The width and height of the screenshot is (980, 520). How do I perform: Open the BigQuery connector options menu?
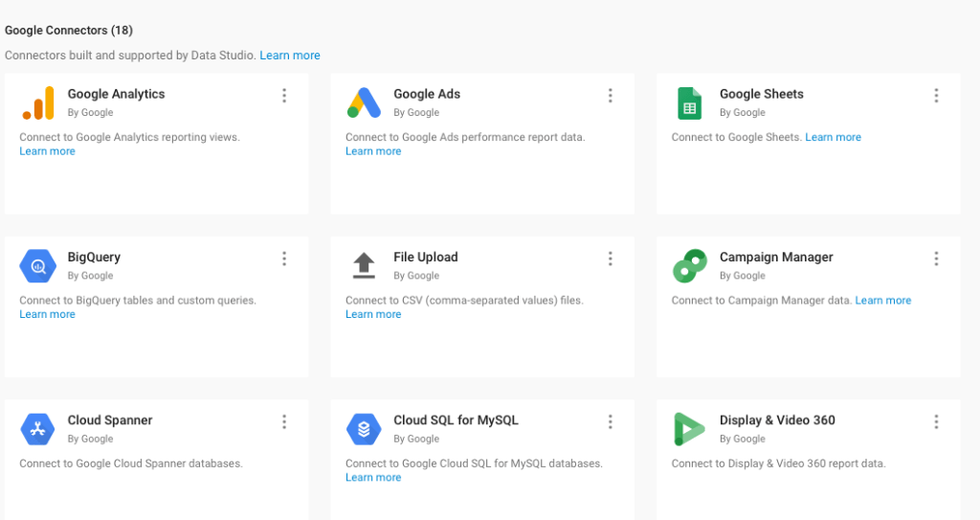coord(284,259)
